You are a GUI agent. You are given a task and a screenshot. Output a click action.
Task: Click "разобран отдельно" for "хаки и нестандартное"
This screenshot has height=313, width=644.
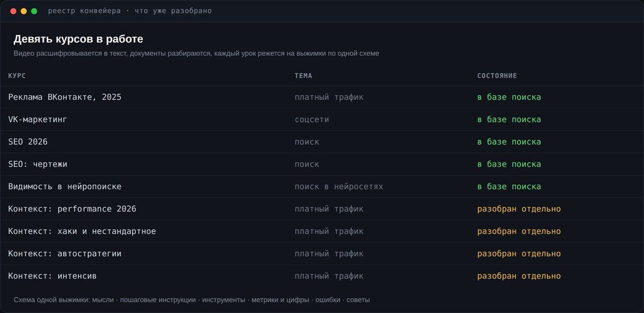coord(519,232)
